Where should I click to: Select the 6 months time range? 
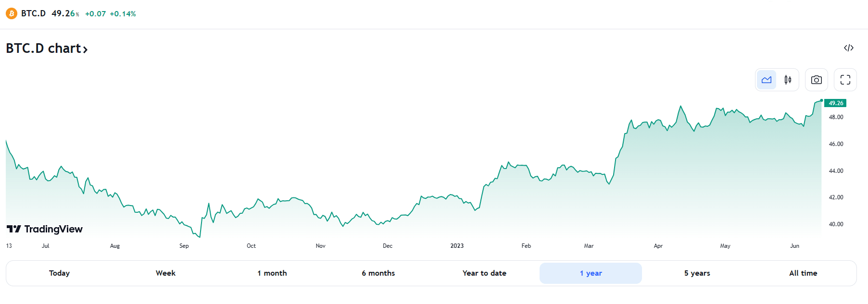tap(378, 273)
